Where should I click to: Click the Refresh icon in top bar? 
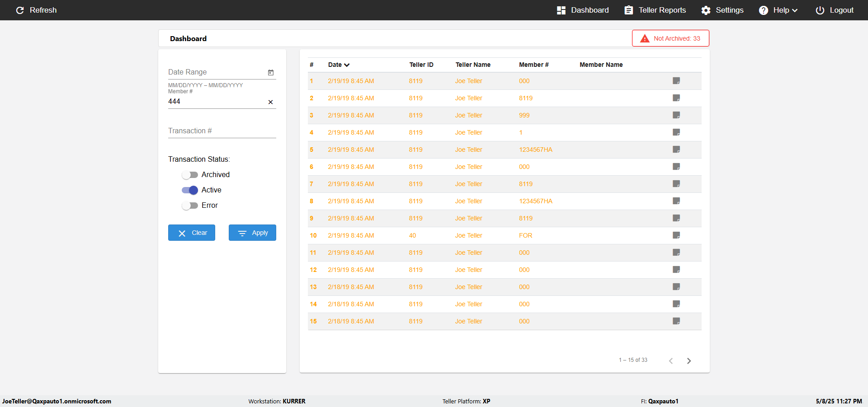[20, 10]
